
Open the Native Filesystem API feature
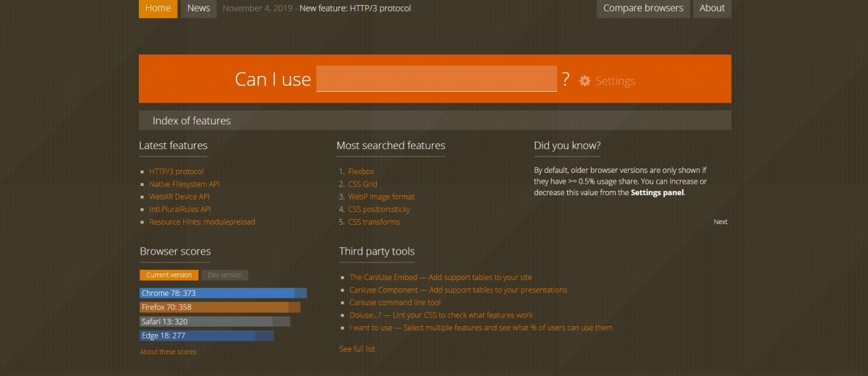tap(184, 184)
